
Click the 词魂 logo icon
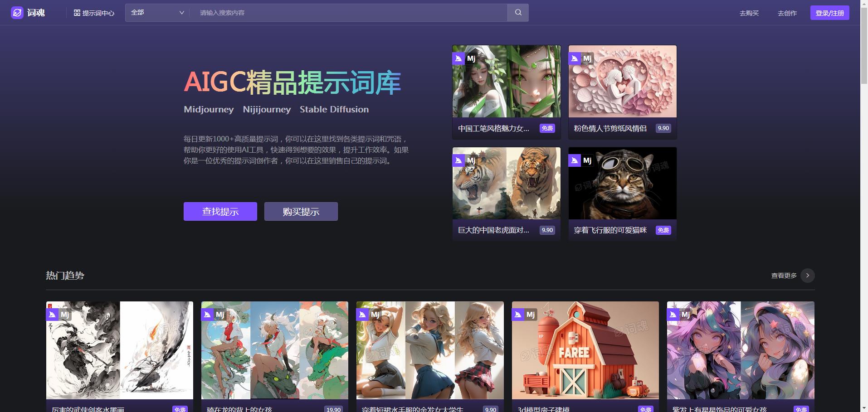(17, 13)
